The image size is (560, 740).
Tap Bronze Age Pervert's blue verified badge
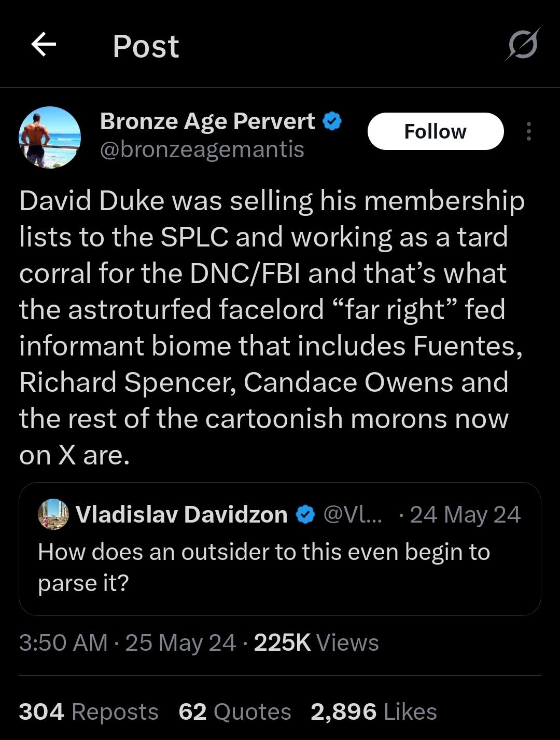coord(332,121)
